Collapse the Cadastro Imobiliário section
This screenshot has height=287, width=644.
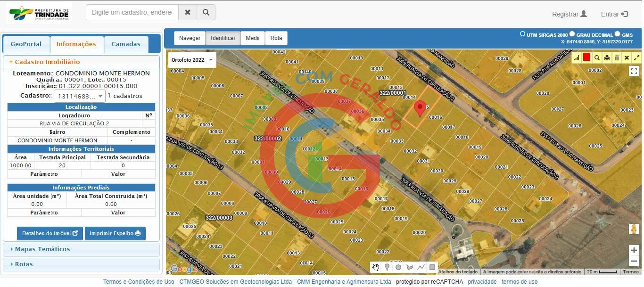click(x=81, y=62)
